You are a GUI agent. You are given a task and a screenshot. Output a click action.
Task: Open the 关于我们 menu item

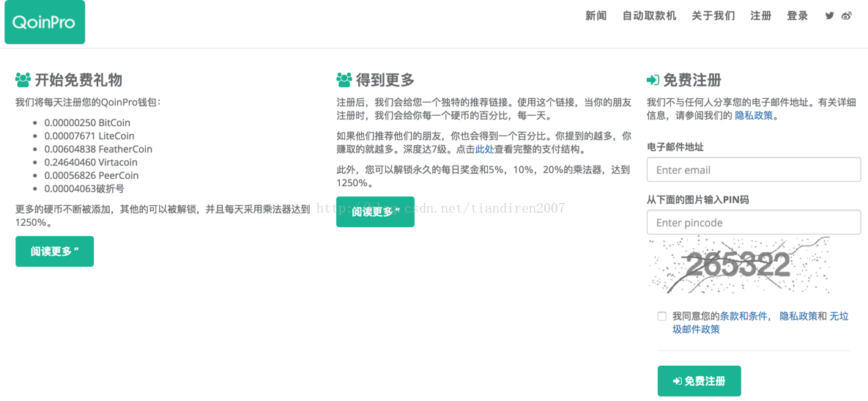tap(713, 16)
